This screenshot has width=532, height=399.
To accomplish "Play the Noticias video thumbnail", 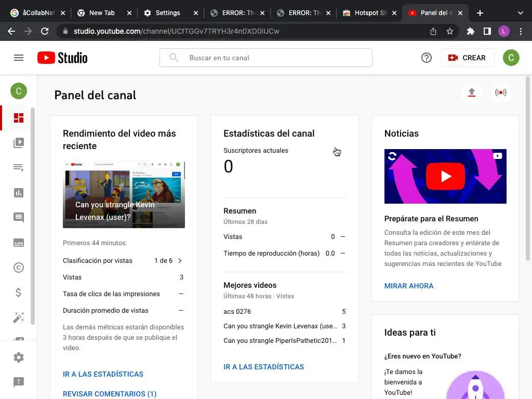I will (445, 177).
